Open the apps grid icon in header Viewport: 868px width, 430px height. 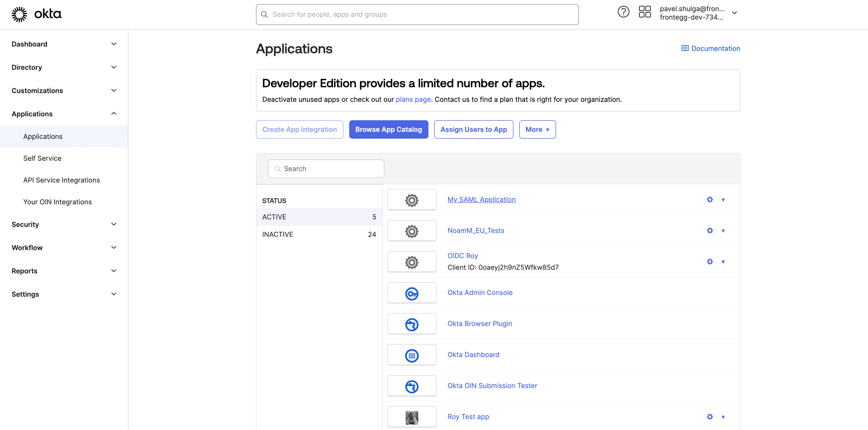click(645, 12)
